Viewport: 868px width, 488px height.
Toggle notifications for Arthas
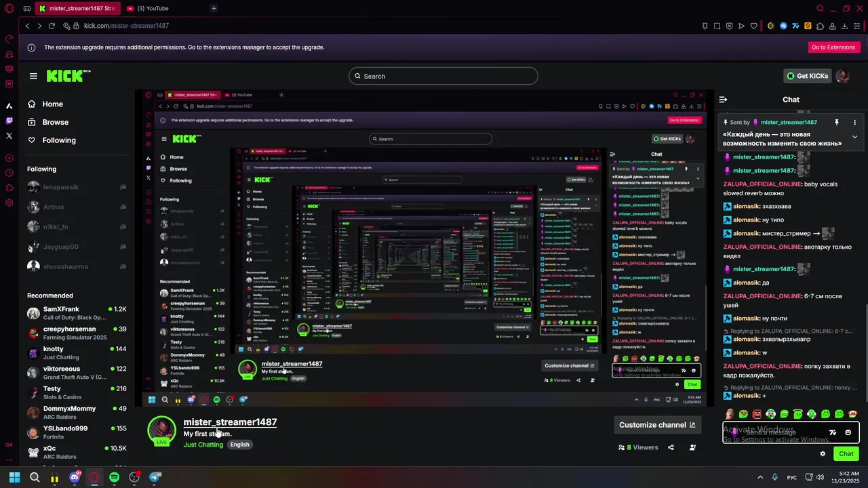(x=123, y=207)
